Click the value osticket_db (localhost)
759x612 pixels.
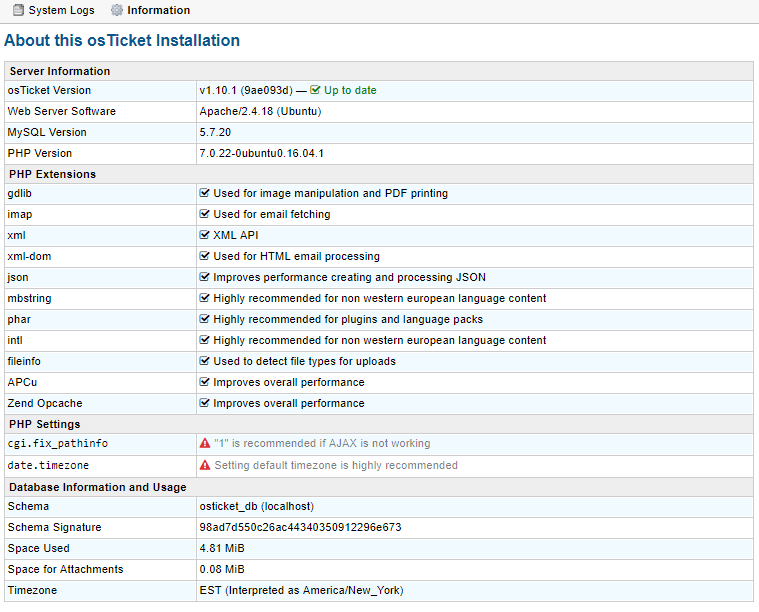click(257, 506)
